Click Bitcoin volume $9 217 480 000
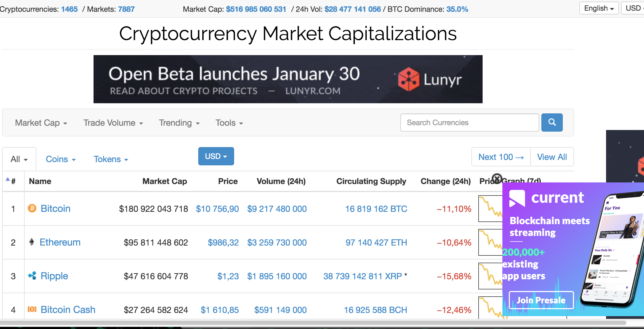The height and width of the screenshot is (329, 644). (277, 209)
